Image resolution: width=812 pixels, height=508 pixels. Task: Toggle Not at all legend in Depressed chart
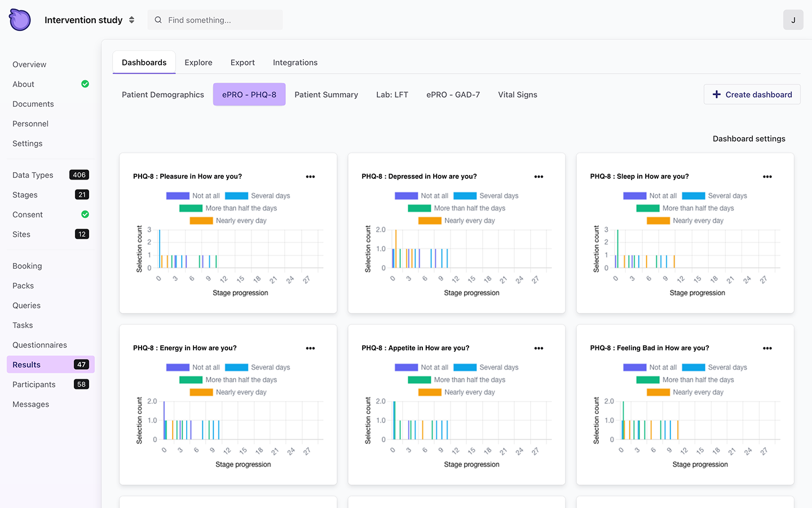coord(421,196)
